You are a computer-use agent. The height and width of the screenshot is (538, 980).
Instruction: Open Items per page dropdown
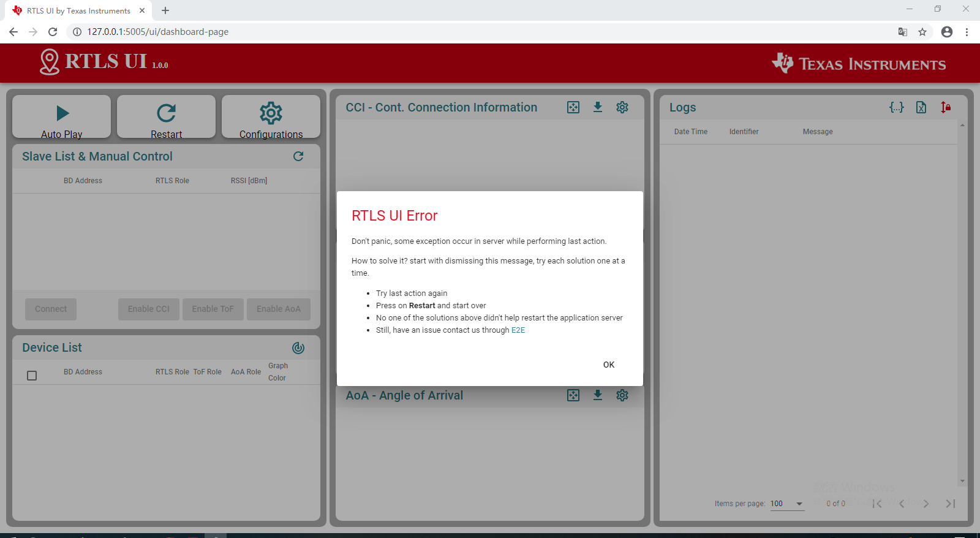787,504
